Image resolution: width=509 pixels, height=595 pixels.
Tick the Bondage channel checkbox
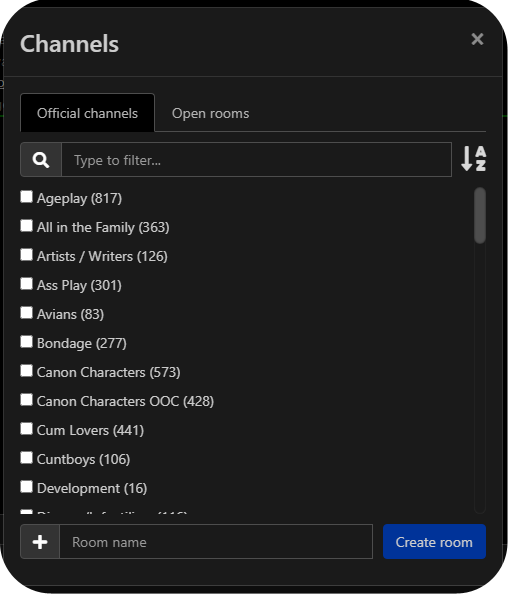tap(26, 342)
